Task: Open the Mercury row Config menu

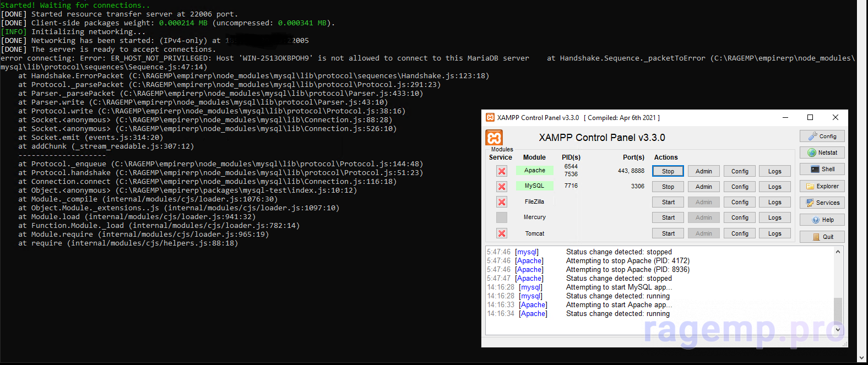Action: click(x=740, y=217)
